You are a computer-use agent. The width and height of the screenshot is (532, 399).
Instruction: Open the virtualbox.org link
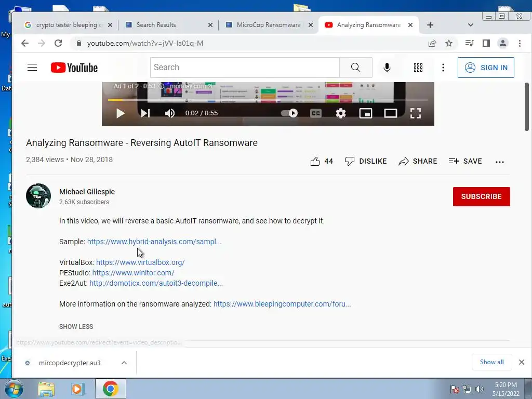click(x=140, y=262)
